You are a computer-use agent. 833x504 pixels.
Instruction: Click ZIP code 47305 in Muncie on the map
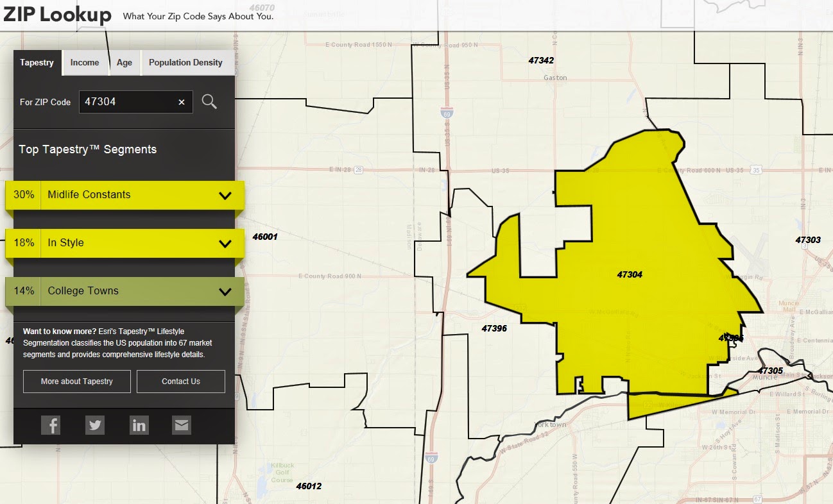[x=772, y=371]
